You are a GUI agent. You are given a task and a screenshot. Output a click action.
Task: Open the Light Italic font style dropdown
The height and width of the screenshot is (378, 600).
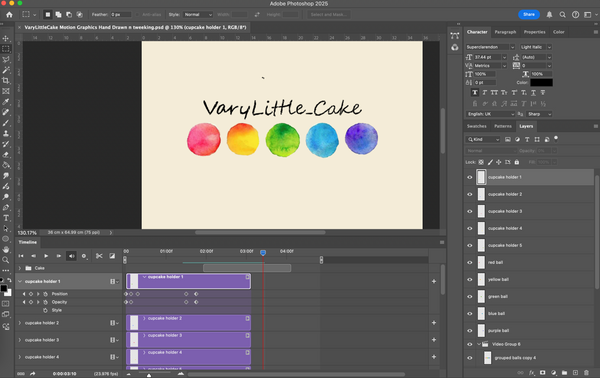coord(535,47)
